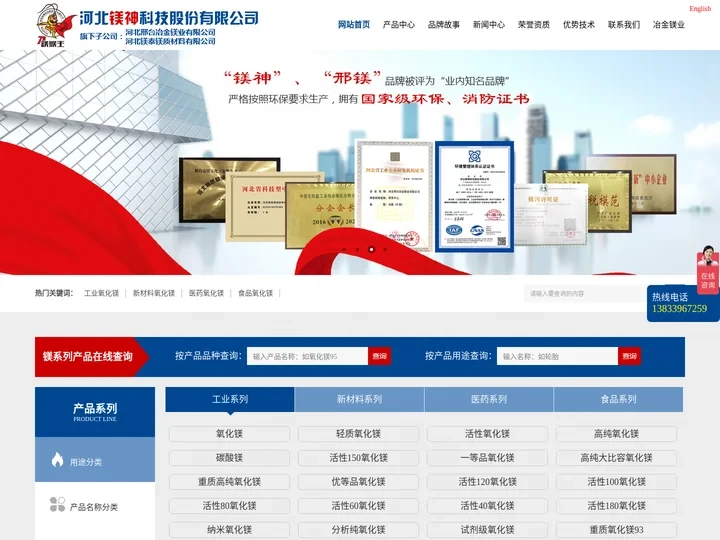Open the 氧化镁 product button
The width and height of the screenshot is (720, 540).
(x=229, y=433)
